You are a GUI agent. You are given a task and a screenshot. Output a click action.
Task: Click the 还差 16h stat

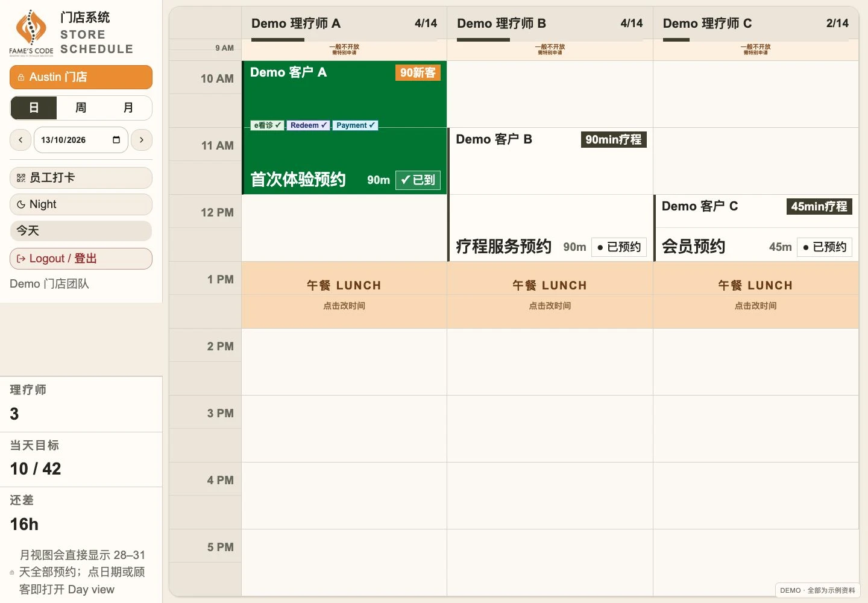(x=81, y=514)
